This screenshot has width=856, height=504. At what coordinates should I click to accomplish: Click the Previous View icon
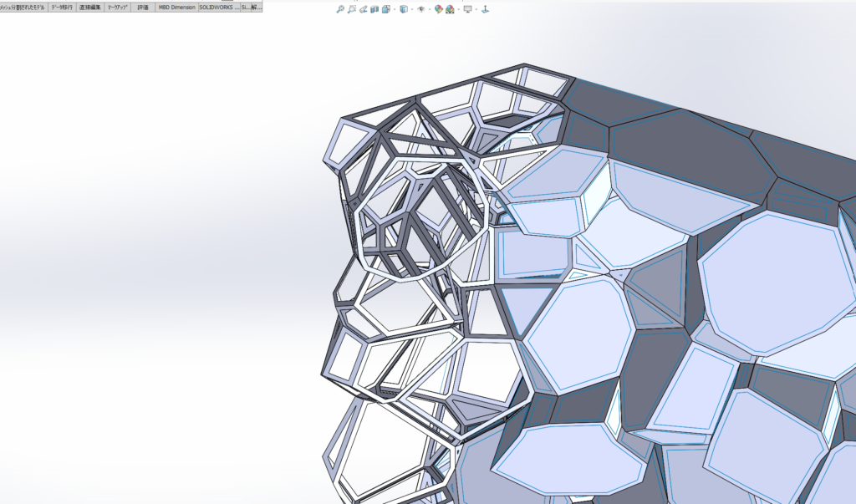(x=364, y=9)
